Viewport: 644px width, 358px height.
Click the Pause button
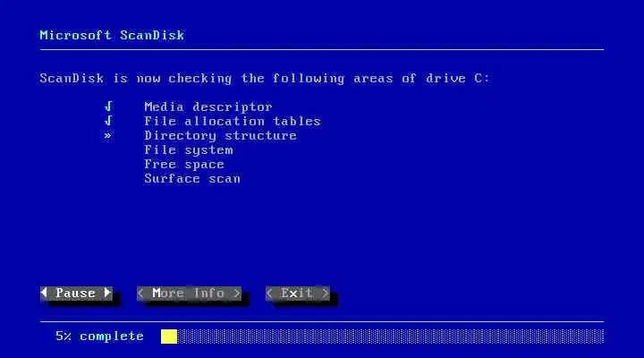pos(76,293)
